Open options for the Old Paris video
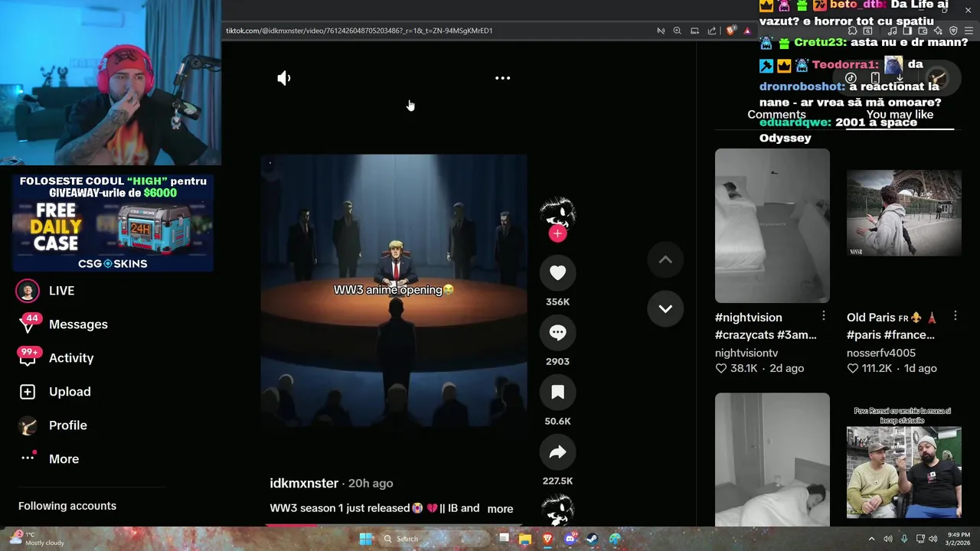Viewport: 980px width, 551px height. point(955,316)
